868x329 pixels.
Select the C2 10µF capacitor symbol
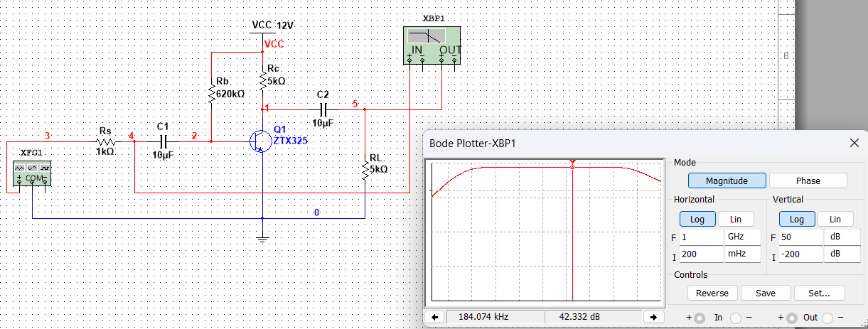(x=323, y=109)
